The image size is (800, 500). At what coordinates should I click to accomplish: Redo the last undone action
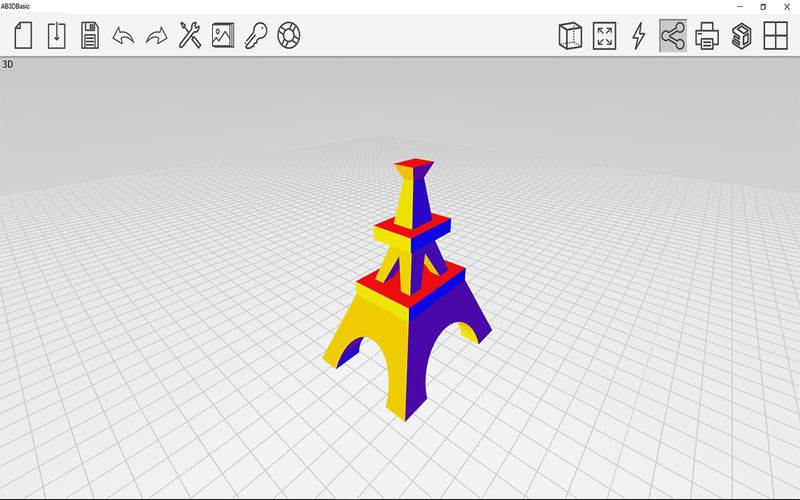[x=157, y=36]
